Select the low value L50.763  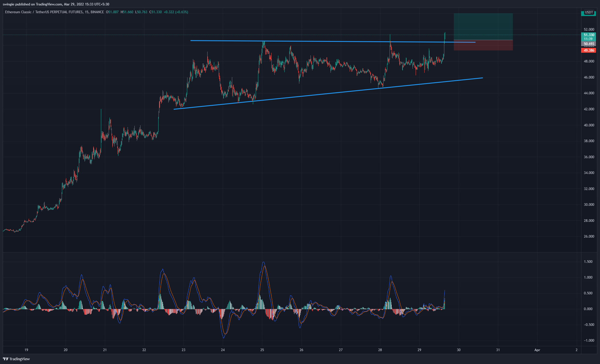(142, 12)
